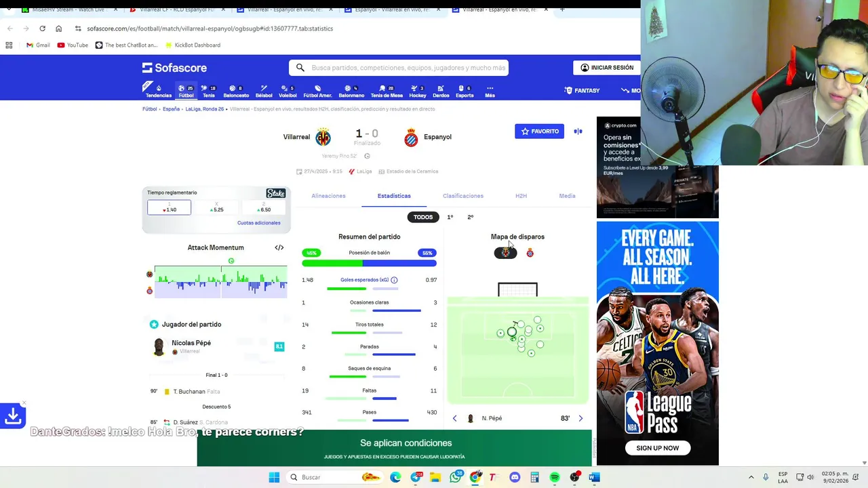Select the Balonmano sport icon
Image resolution: width=868 pixels, height=488 pixels.
tap(351, 91)
